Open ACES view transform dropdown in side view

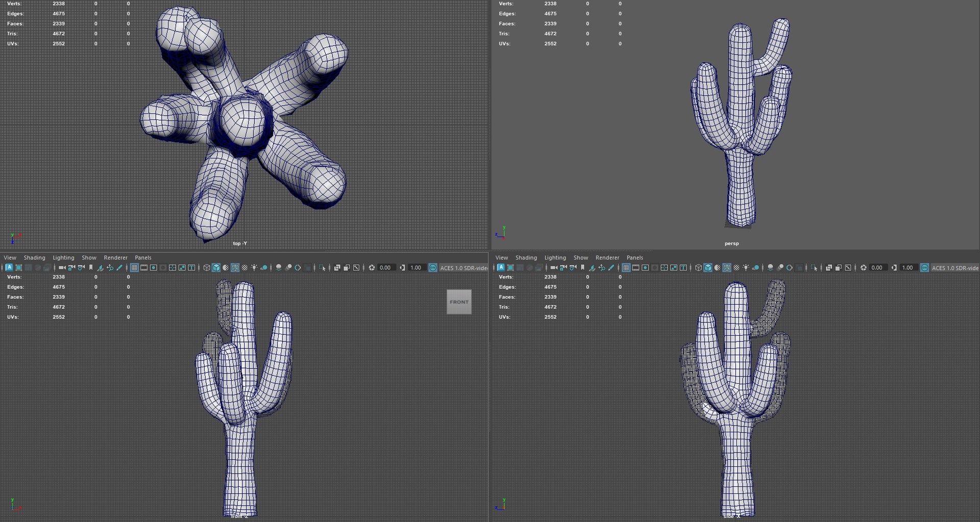(x=955, y=268)
